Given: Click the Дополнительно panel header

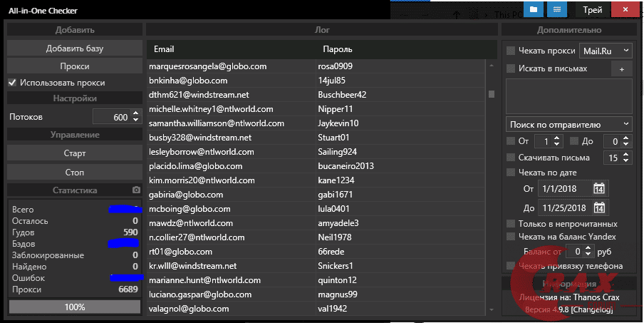Looking at the screenshot, I should click(x=568, y=30).
